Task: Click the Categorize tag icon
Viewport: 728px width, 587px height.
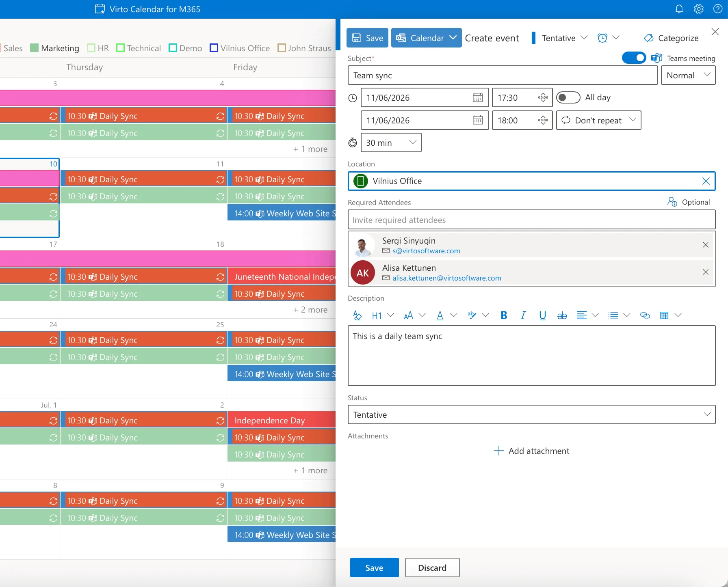Action: [648, 38]
